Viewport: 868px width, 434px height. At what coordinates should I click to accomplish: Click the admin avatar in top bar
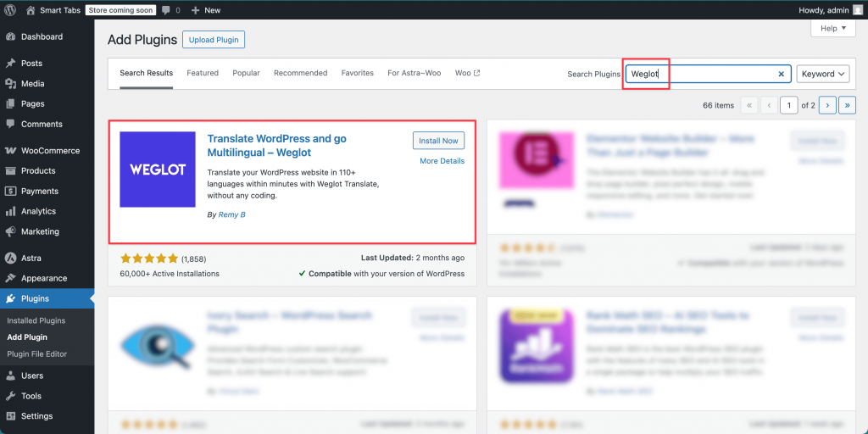[858, 10]
